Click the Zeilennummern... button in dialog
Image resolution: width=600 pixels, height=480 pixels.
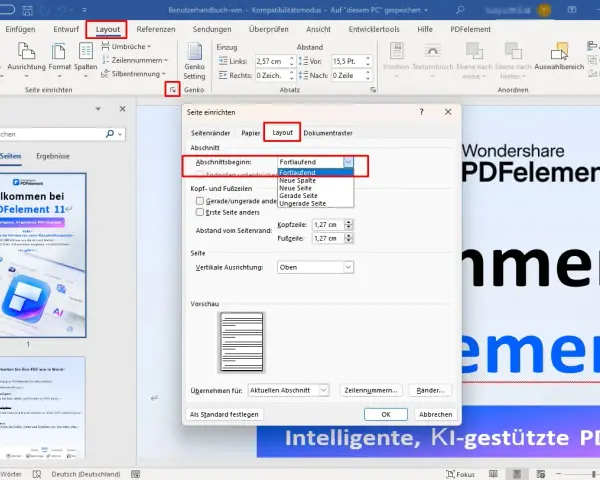tap(371, 390)
